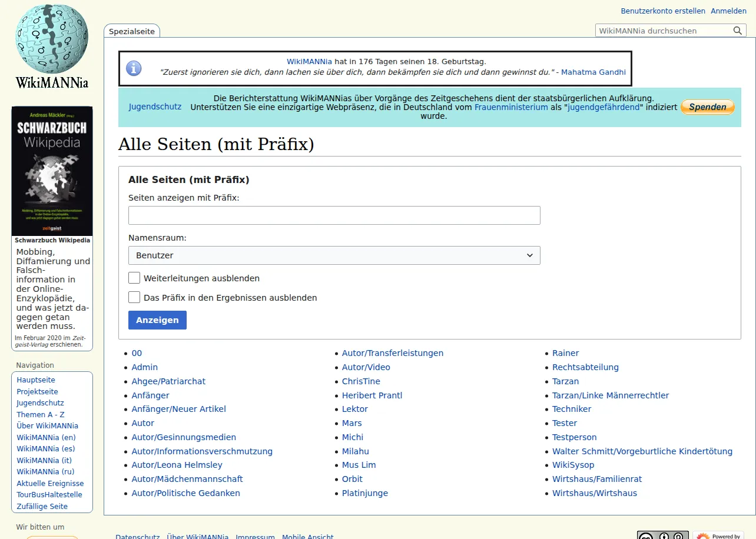
Task: Open the Testperson user page
Action: coord(575,437)
